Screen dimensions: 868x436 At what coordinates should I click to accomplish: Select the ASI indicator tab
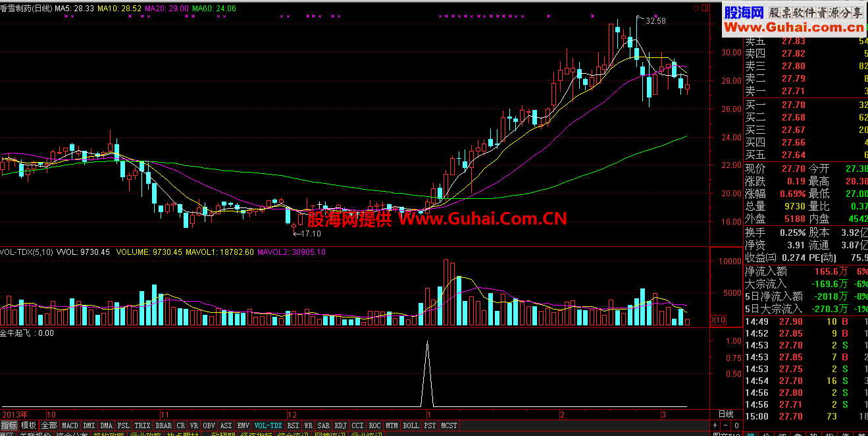[x=226, y=425]
